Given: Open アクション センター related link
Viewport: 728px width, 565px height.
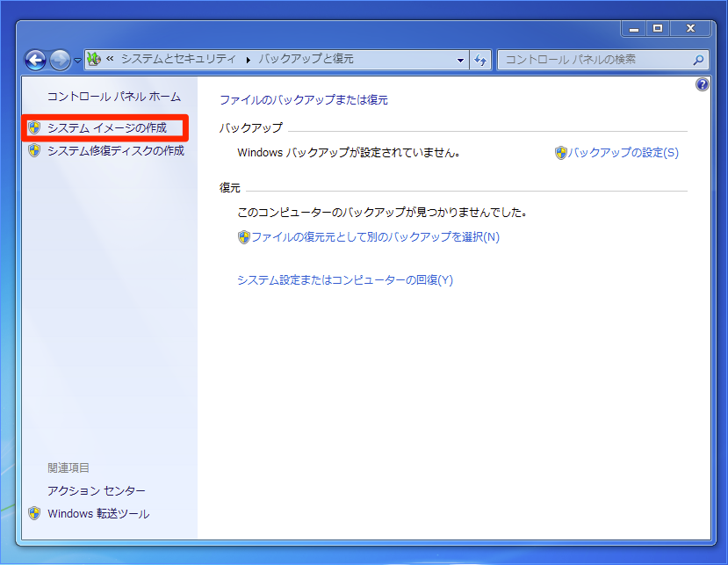Looking at the screenshot, I should click(x=97, y=490).
